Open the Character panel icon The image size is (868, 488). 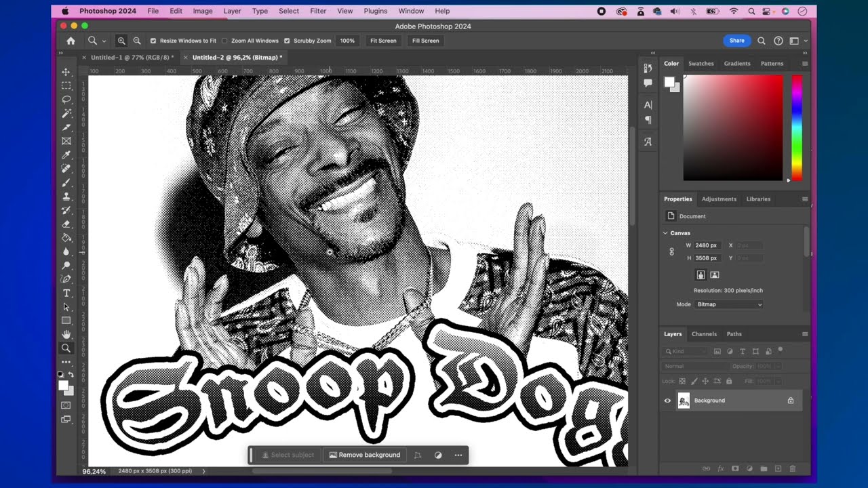pos(648,105)
